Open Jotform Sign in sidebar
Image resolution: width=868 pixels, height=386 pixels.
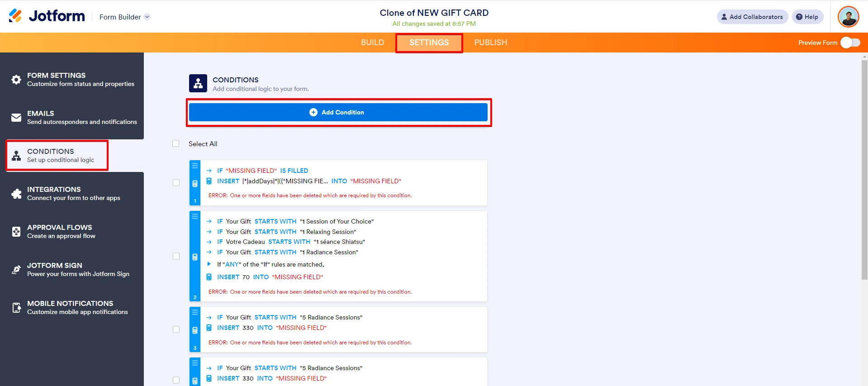(72, 269)
